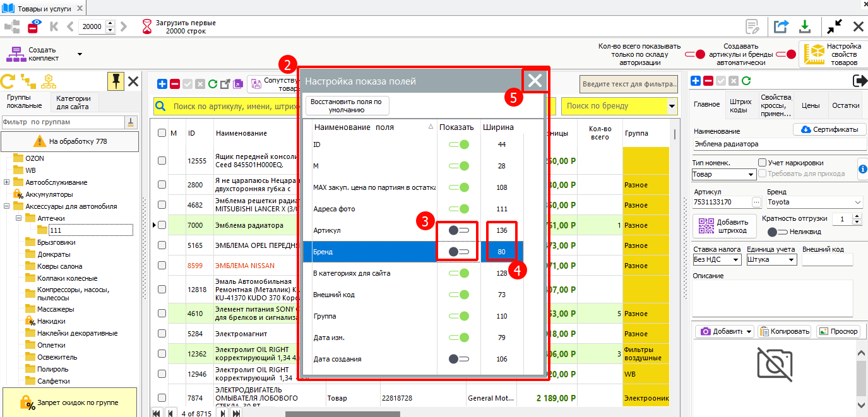The image size is (868, 417).
Task: Open Создать комплект dropdown arrow
Action: (x=80, y=54)
